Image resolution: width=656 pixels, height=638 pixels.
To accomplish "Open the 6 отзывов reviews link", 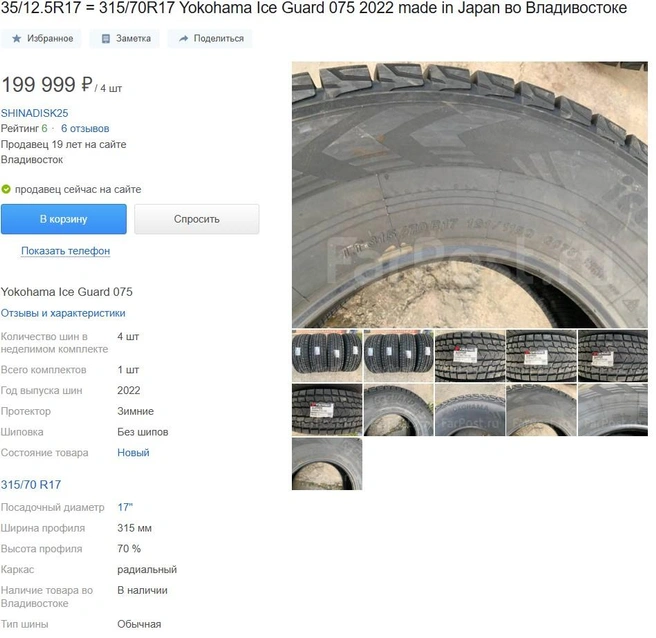I will pyautogui.click(x=85, y=128).
